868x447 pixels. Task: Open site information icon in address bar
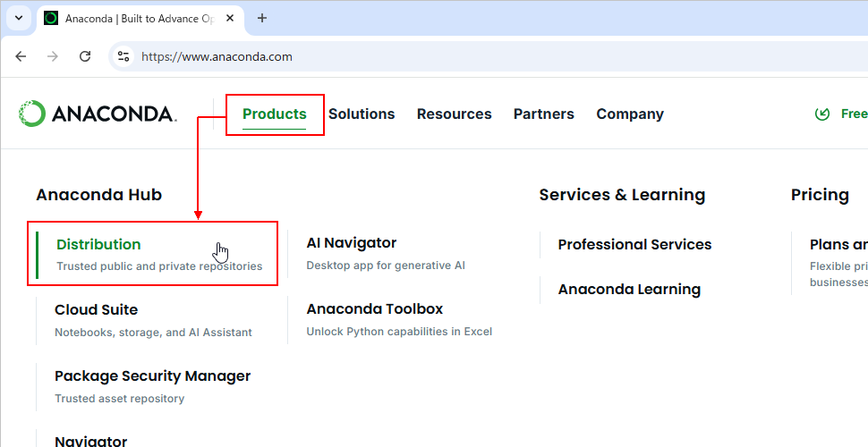123,56
